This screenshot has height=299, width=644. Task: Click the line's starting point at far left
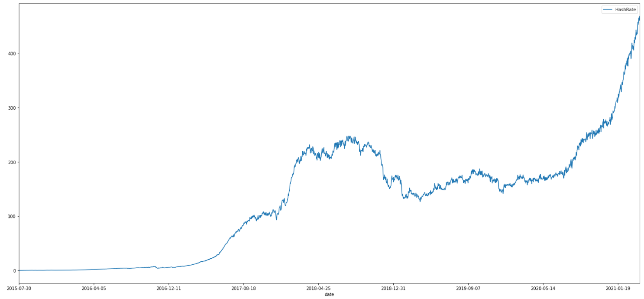[19, 270]
